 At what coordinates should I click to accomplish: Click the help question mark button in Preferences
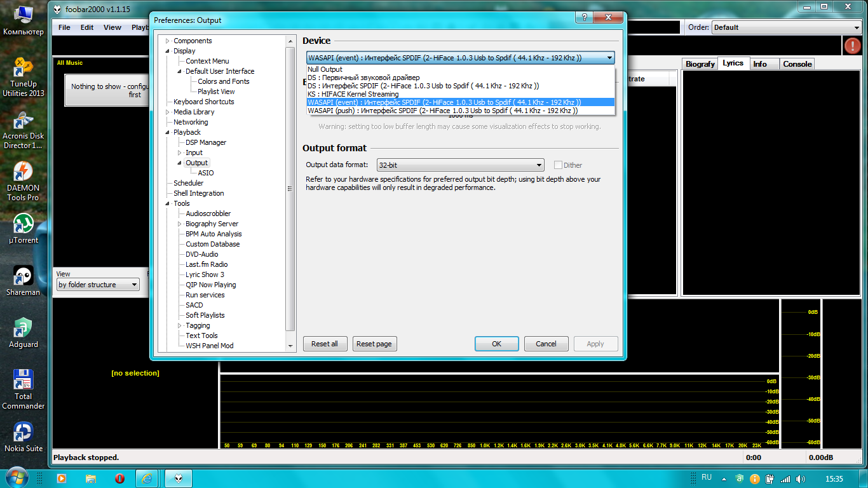coord(584,18)
